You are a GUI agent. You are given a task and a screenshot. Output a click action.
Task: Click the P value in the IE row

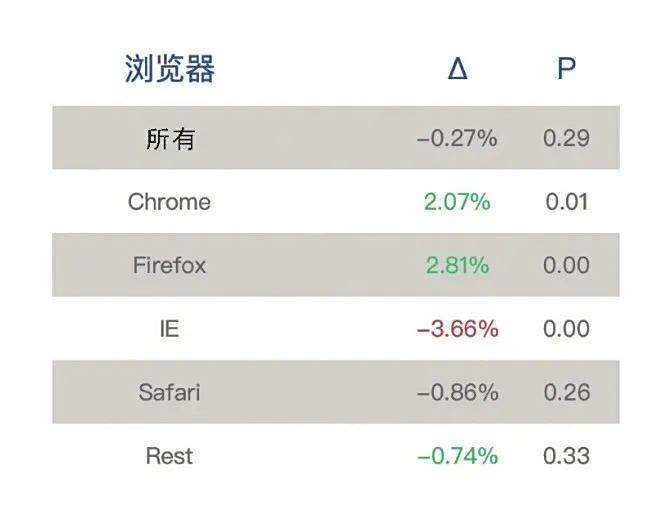coord(566,329)
